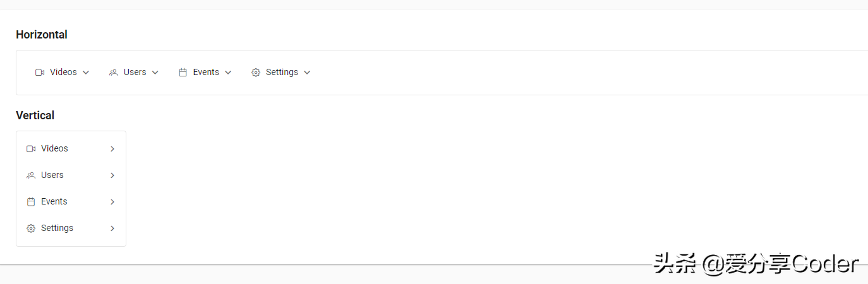868x284 pixels.
Task: Click the calendar icon in vertical menu
Action: pyautogui.click(x=31, y=202)
